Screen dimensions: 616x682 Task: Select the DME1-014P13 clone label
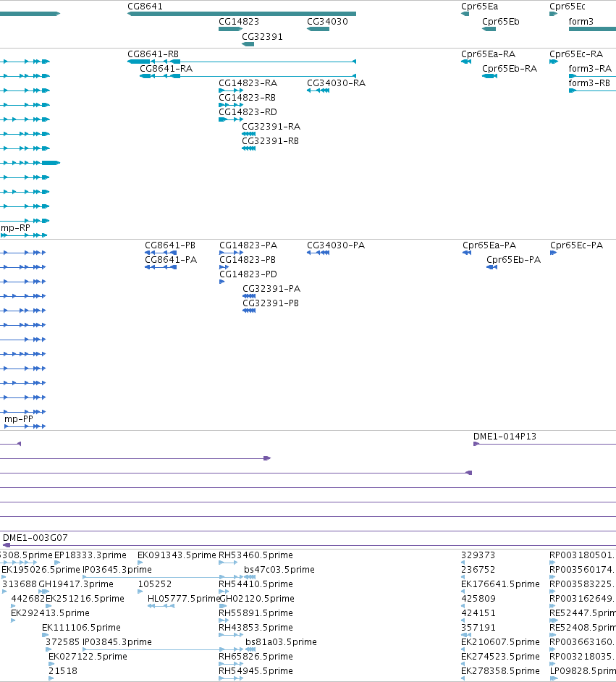[505, 437]
